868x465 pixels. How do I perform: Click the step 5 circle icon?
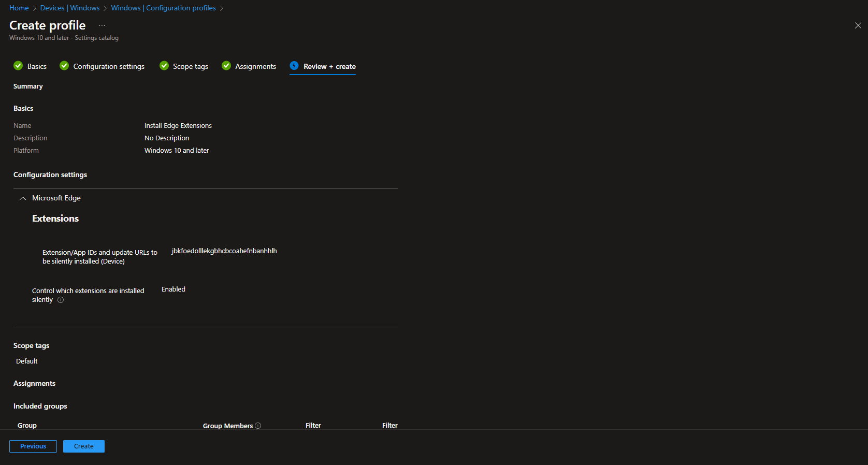(294, 66)
